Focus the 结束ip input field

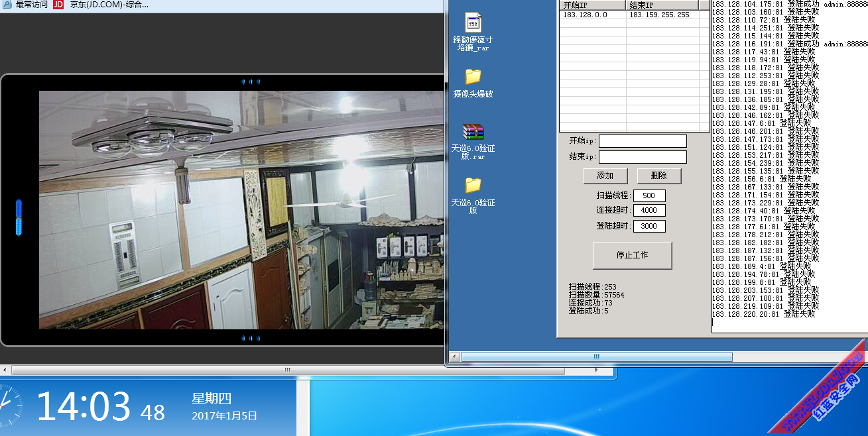click(x=643, y=157)
